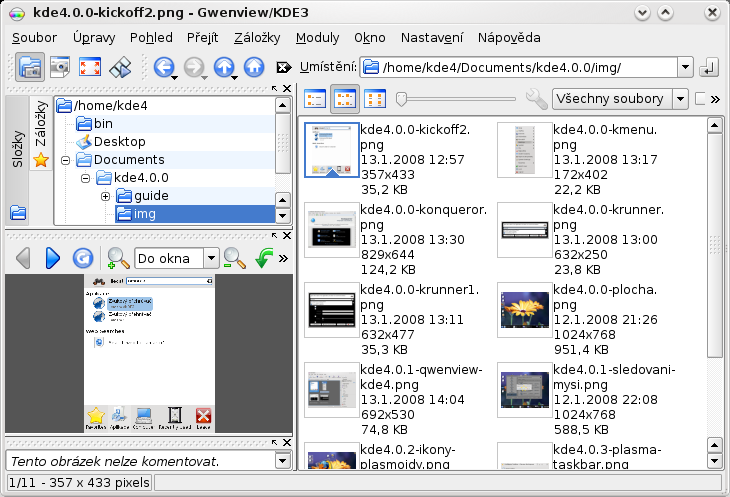Image resolution: width=730 pixels, height=497 pixels.
Task: Show more preview toolbar items
Action: pos(283,258)
